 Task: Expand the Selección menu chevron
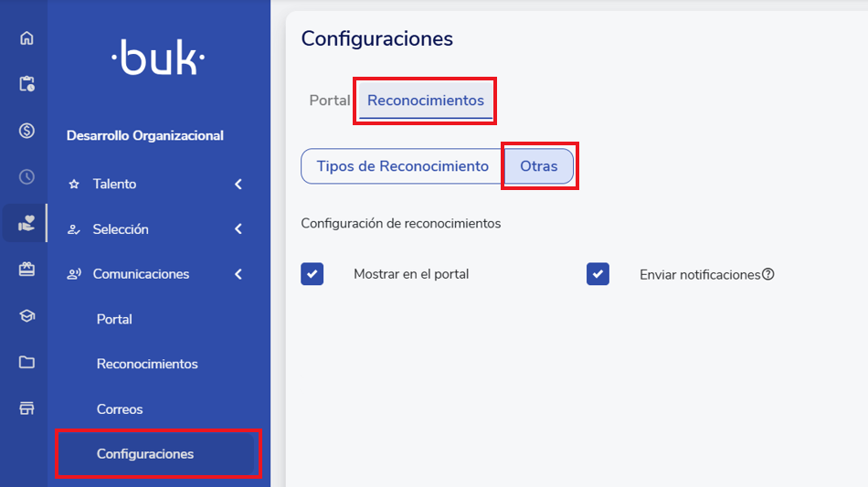[238, 229]
